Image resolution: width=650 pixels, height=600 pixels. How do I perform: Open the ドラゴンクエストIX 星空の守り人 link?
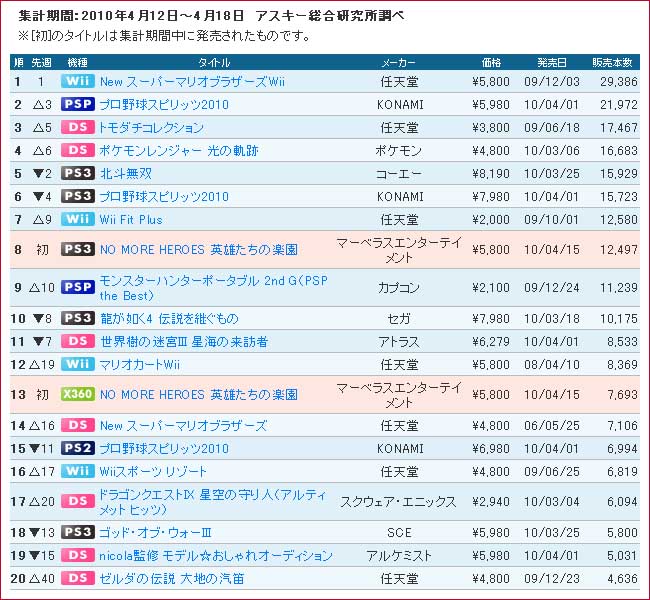click(212, 502)
